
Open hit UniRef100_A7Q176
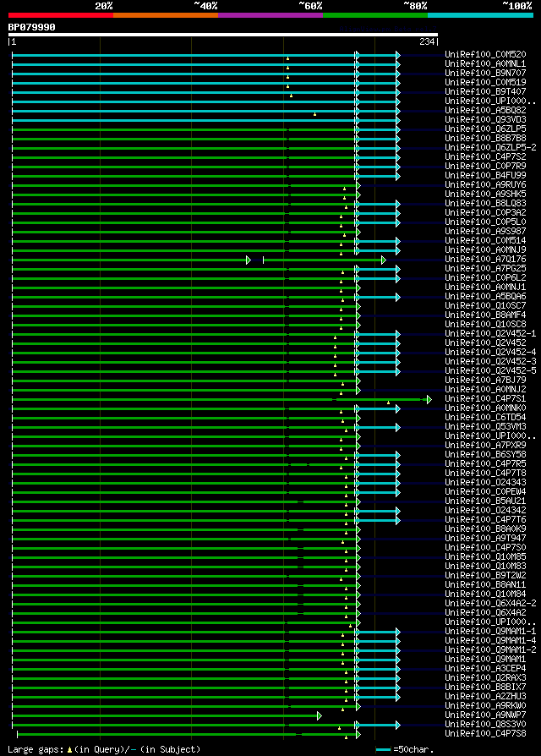485,260
